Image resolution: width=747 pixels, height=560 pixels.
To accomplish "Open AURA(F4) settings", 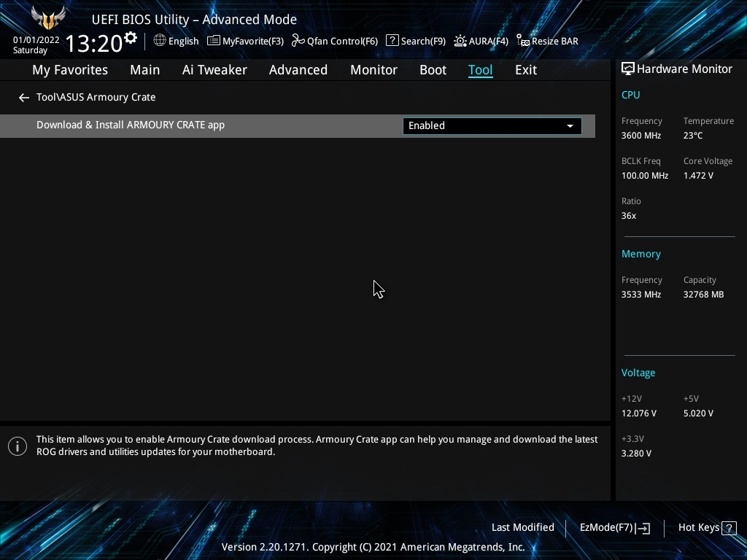I will tap(488, 41).
